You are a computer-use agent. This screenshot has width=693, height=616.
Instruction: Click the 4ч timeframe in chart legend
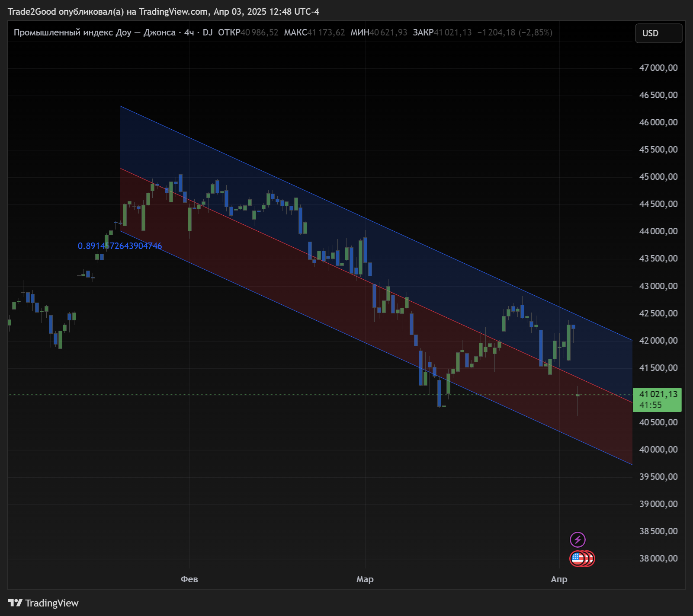(x=189, y=32)
